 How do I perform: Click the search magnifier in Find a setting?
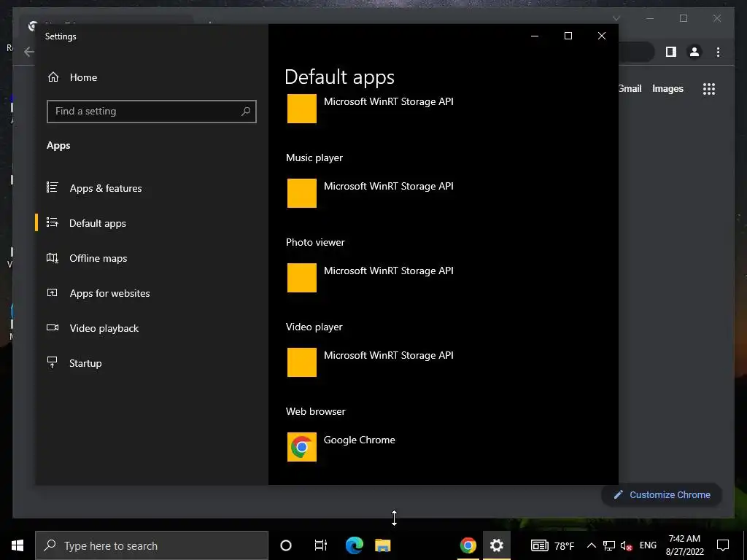[x=245, y=111]
